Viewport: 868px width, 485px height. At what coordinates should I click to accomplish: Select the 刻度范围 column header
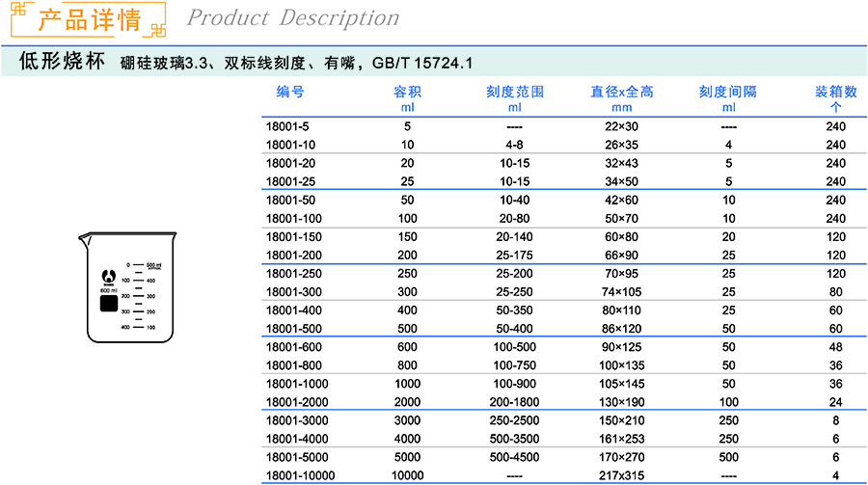pyautogui.click(x=515, y=92)
